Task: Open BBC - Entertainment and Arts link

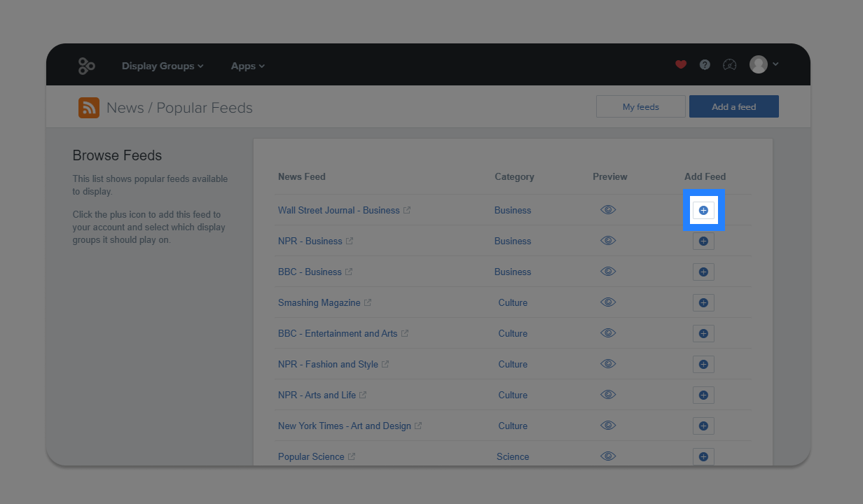Action: point(338,333)
